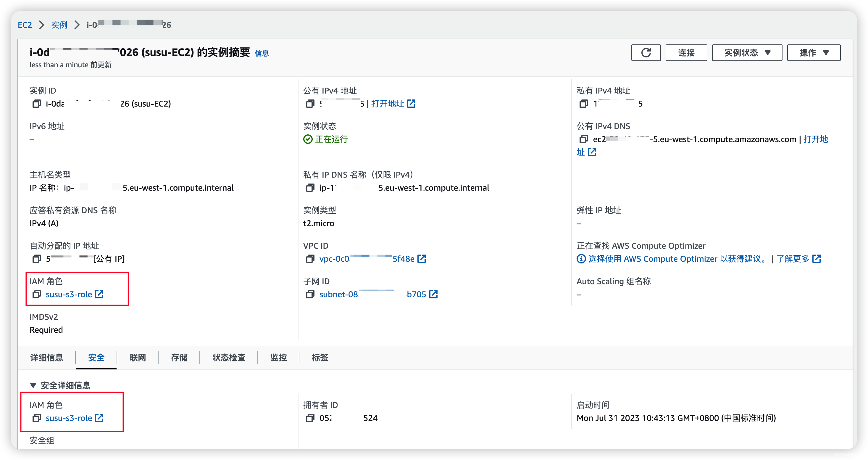The height and width of the screenshot is (460, 868).
Task: Click external icon beside 了解更多
Action: click(x=817, y=259)
